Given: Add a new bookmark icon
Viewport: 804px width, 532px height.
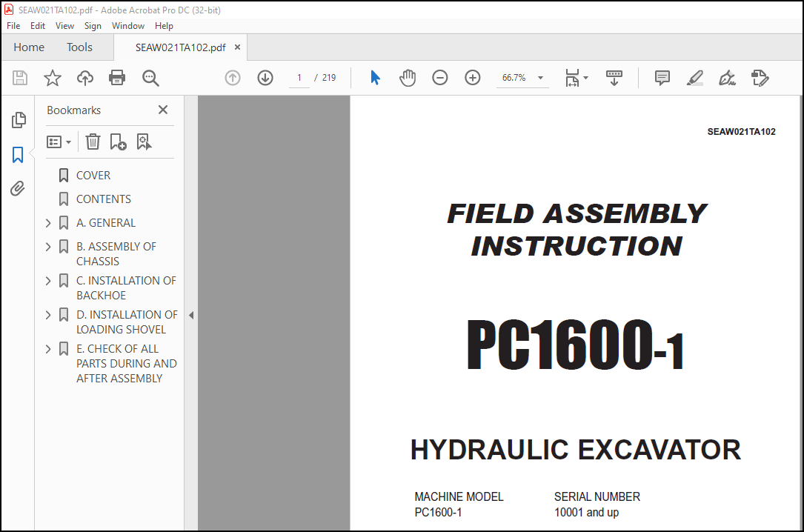Looking at the screenshot, I should [x=118, y=142].
